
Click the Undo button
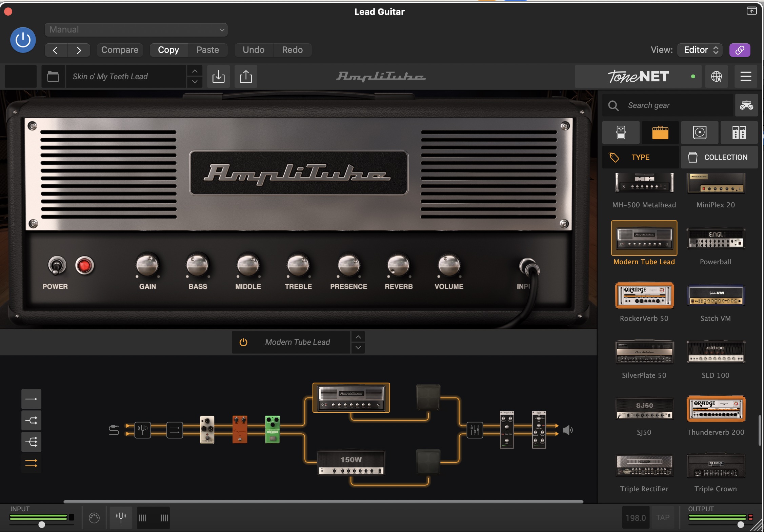[254, 50]
